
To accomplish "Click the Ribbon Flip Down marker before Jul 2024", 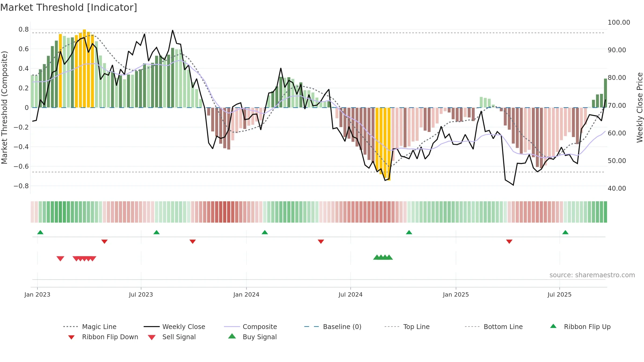I will (x=321, y=242).
